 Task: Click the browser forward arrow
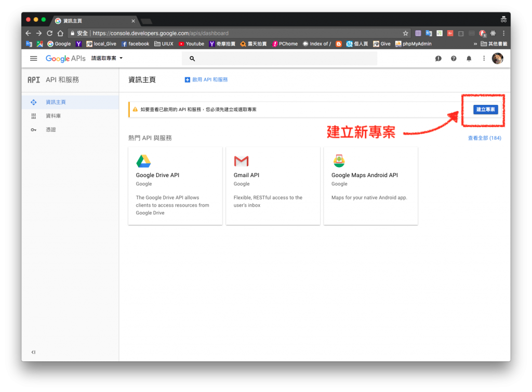click(39, 33)
